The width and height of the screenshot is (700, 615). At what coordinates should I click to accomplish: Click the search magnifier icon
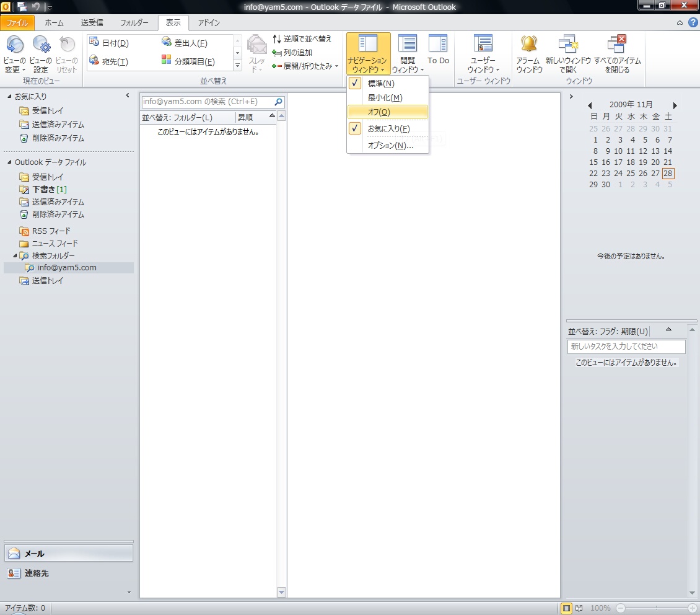279,102
